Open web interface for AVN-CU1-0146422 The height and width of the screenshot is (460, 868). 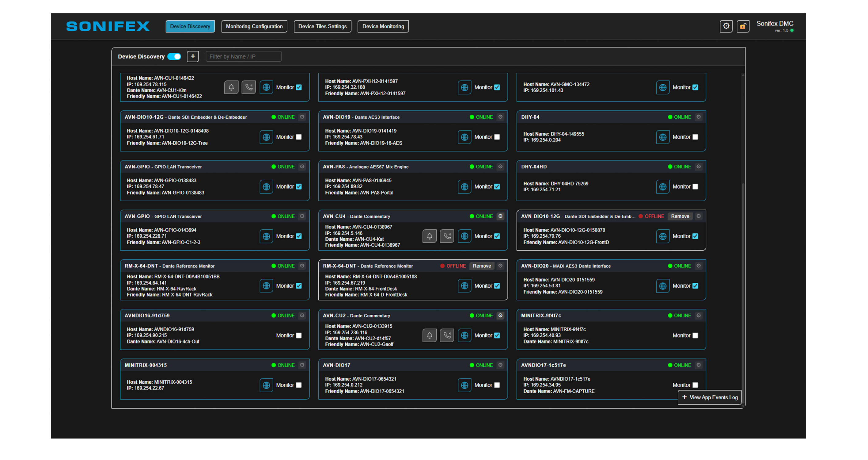[x=266, y=87]
